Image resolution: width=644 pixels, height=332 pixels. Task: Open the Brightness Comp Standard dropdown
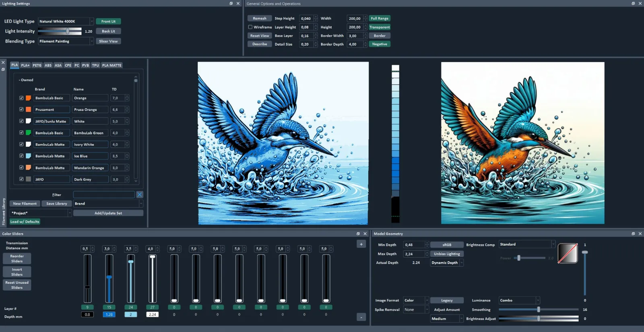tap(527, 244)
